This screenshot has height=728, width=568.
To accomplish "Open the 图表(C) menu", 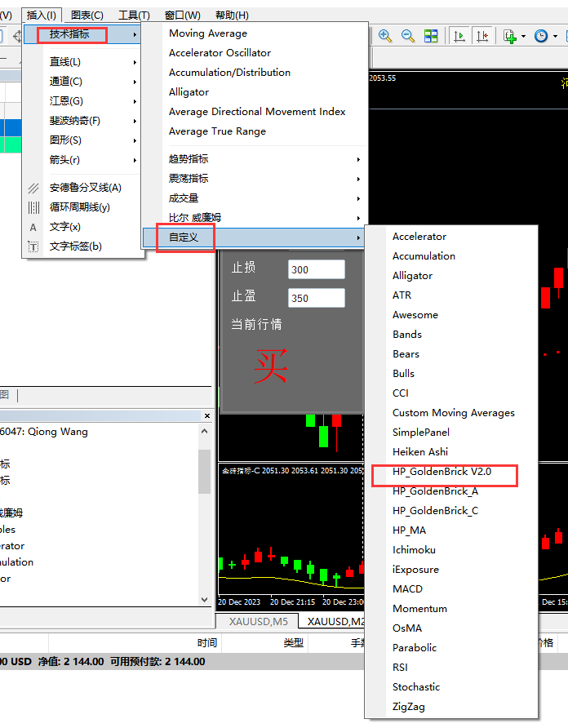I will (87, 15).
